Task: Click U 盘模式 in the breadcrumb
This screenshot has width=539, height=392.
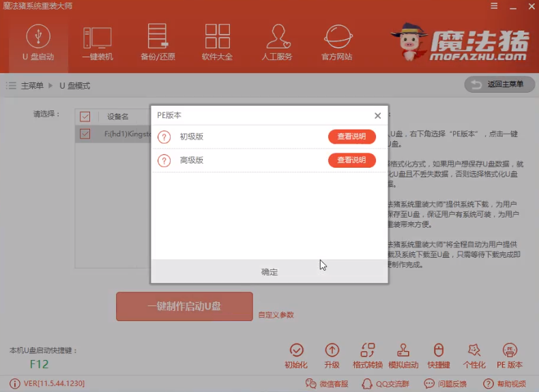Action: pos(75,85)
